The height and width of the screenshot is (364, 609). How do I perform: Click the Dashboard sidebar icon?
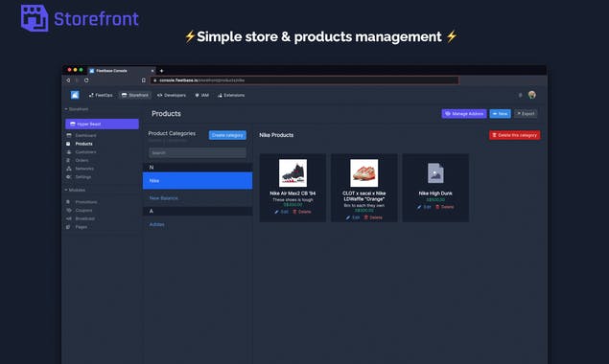pyautogui.click(x=69, y=135)
